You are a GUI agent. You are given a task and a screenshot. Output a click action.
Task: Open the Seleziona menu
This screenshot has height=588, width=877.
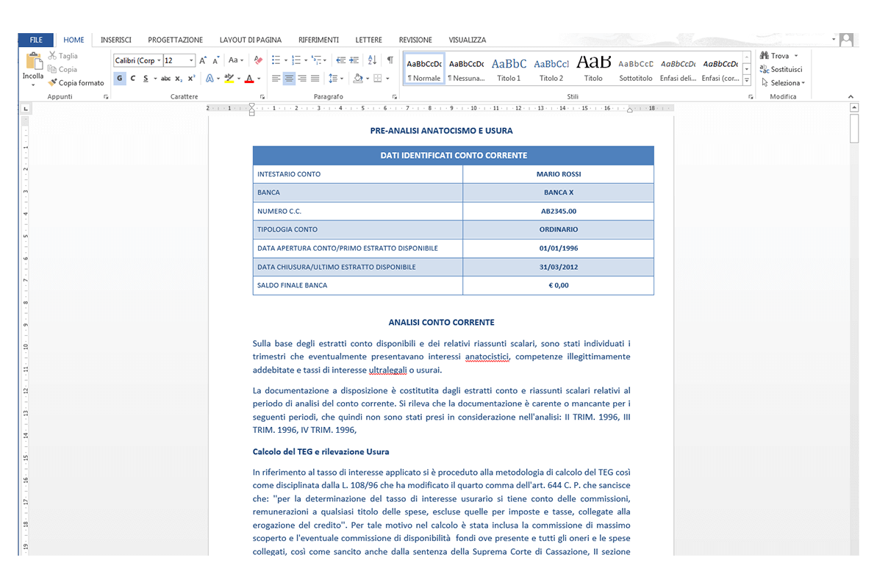click(783, 83)
